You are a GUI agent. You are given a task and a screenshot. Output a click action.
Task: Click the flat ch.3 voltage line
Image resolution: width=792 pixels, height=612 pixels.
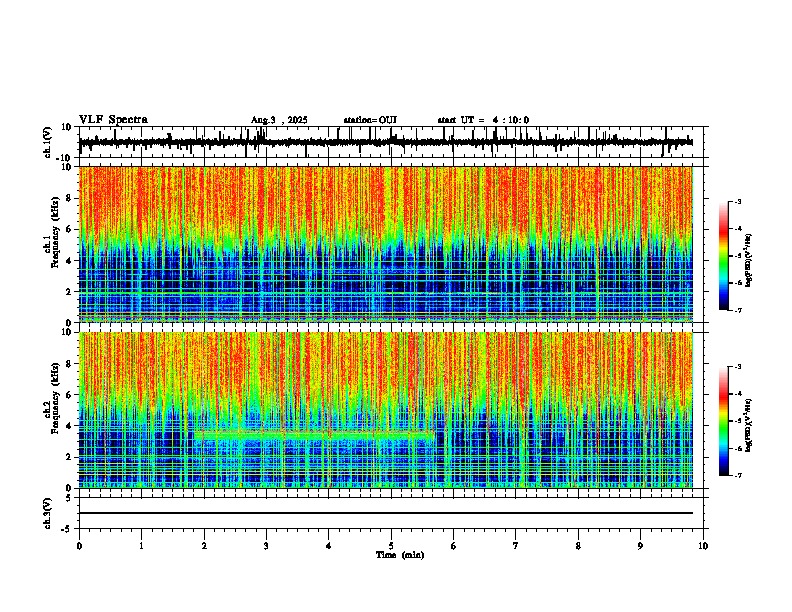(386, 513)
